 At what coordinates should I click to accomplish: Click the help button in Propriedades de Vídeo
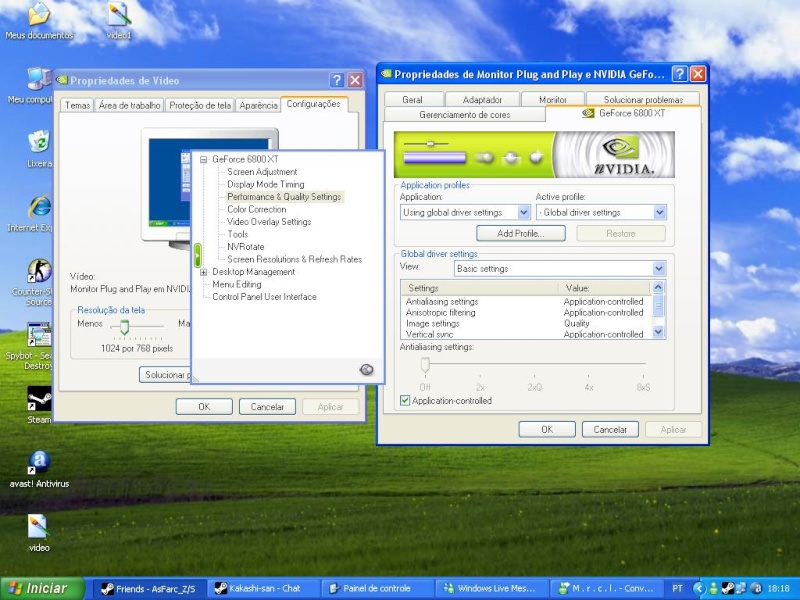336,80
